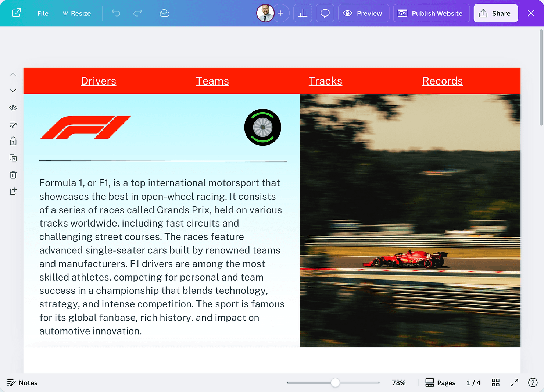Click the vertical scrollbar thumb
Viewport: 544px width, 392px height.
coord(541,78)
